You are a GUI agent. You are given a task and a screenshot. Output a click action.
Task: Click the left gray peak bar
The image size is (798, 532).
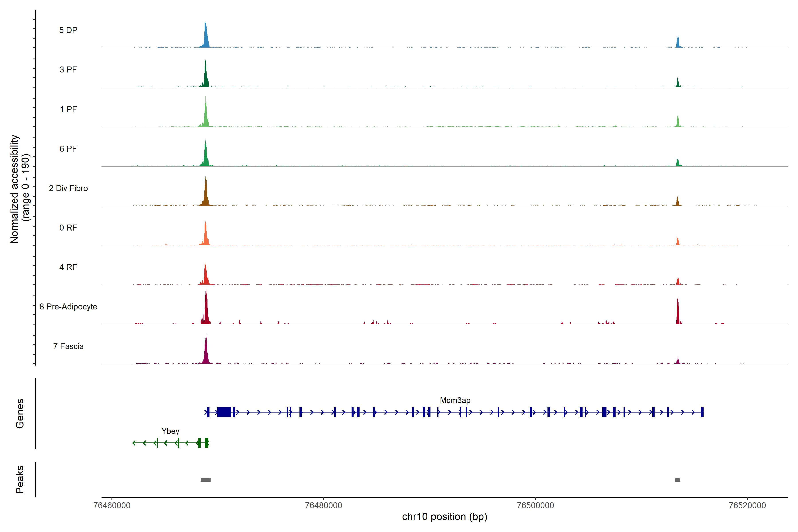click(205, 480)
